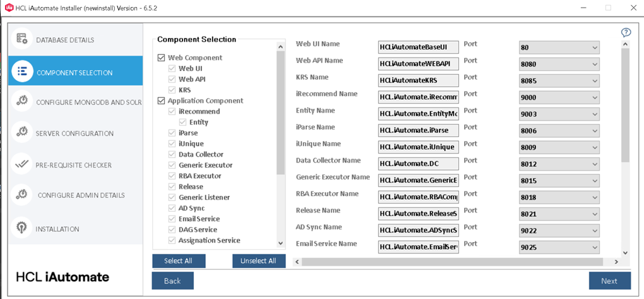Click the Web API Name input field
This screenshot has width=644, height=299.
[x=418, y=64]
